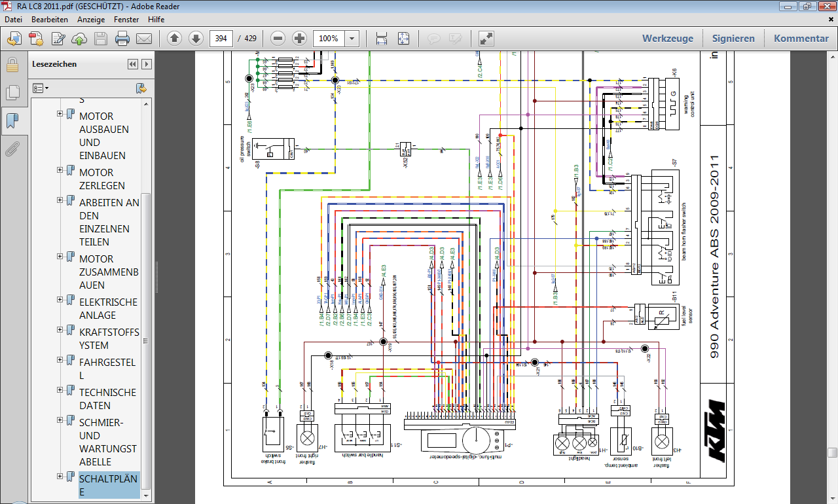Open the zoom percentage dropdown
The width and height of the screenshot is (838, 504).
(x=352, y=39)
